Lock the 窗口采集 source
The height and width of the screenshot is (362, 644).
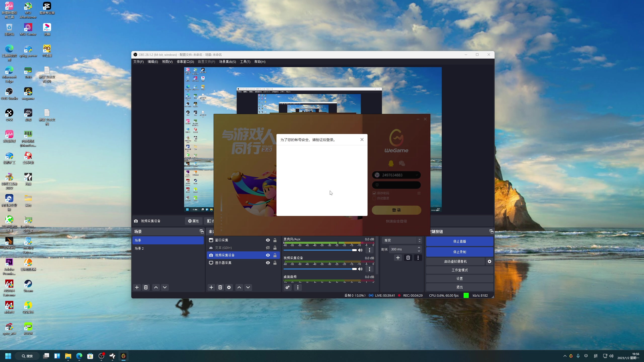pyautogui.click(x=275, y=240)
